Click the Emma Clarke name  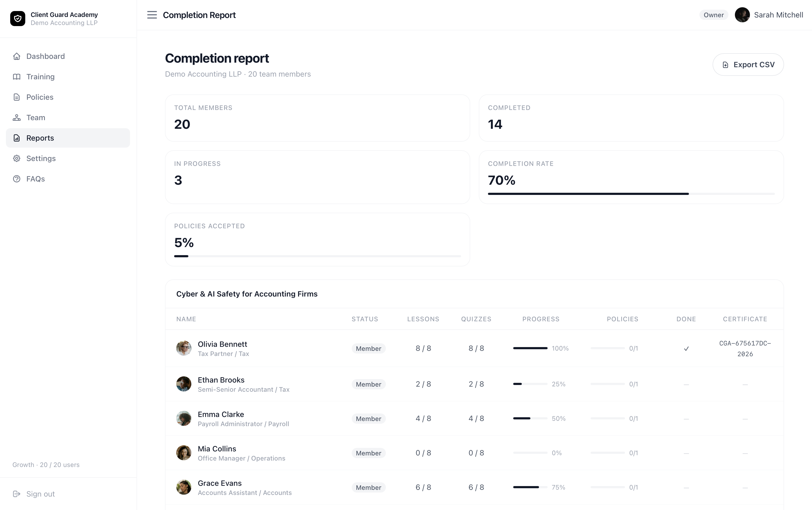(221, 414)
